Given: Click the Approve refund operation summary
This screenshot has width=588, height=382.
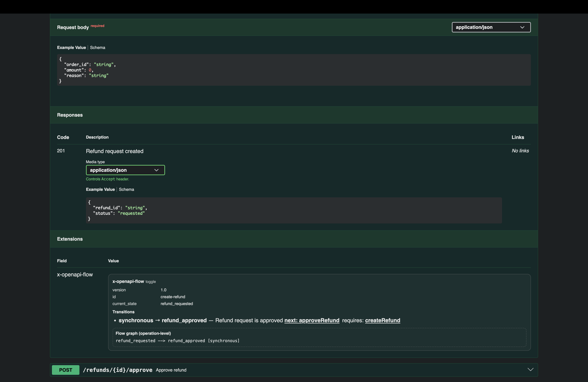Looking at the screenshot, I should pos(171,370).
